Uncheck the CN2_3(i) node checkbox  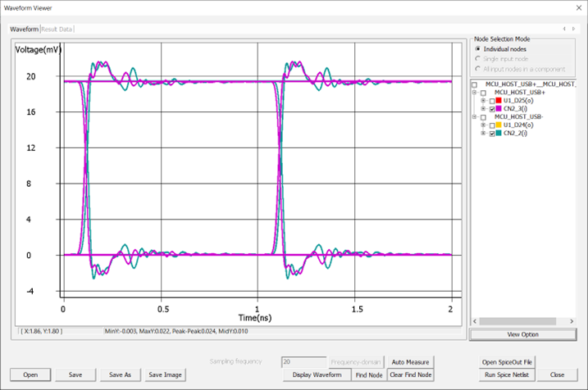tap(491, 109)
